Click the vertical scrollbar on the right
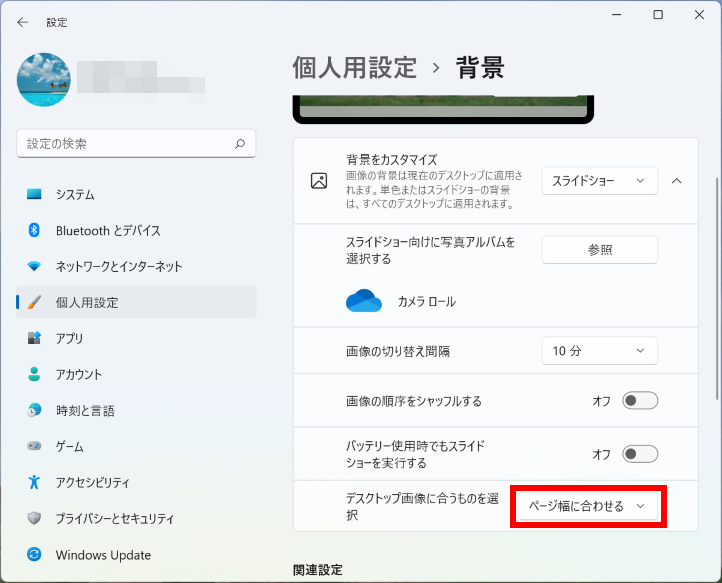This screenshot has height=583, width=722. click(717, 288)
